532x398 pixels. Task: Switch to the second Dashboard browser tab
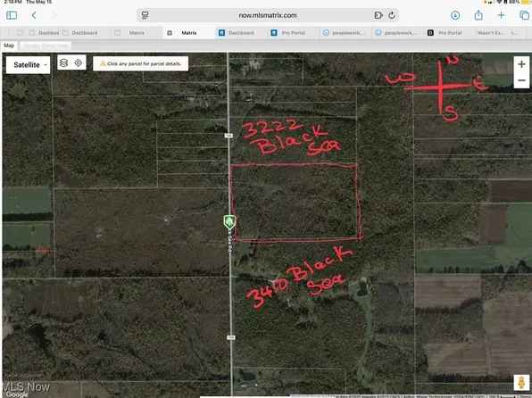[x=85, y=33]
